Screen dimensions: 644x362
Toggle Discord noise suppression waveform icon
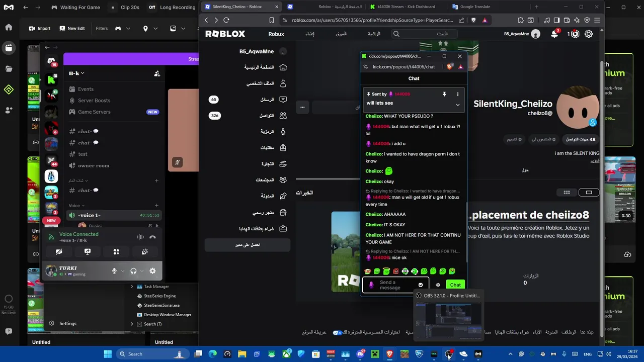(x=140, y=237)
